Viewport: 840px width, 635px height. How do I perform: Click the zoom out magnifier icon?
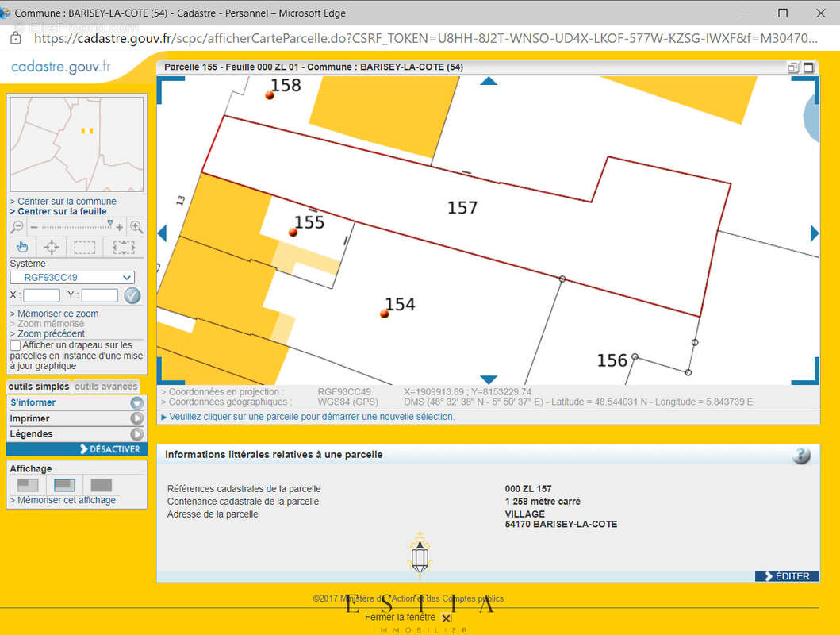pos(17,227)
